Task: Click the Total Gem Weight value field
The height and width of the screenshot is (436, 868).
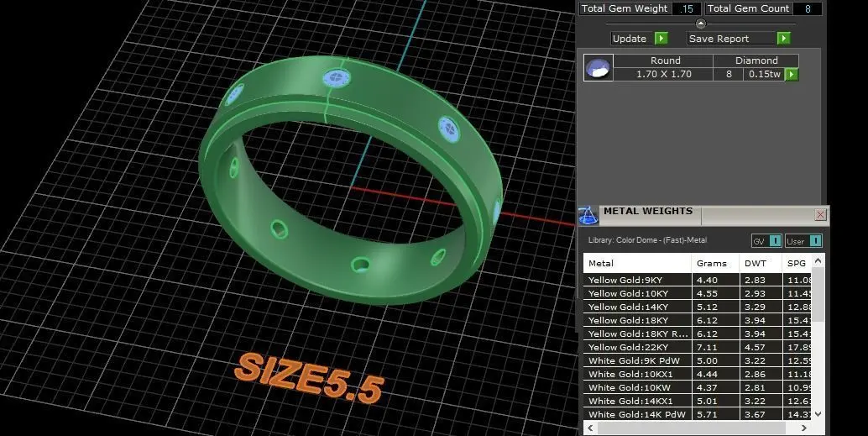Action: coord(687,9)
